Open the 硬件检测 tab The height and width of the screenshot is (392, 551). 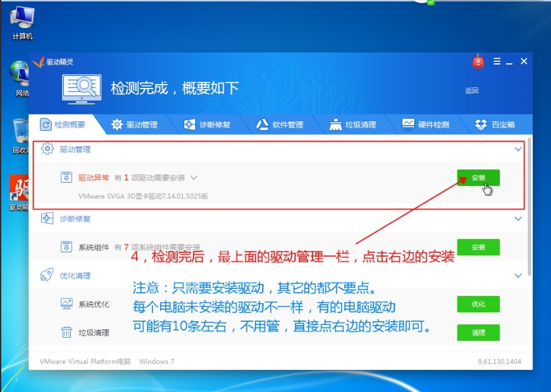coord(425,125)
